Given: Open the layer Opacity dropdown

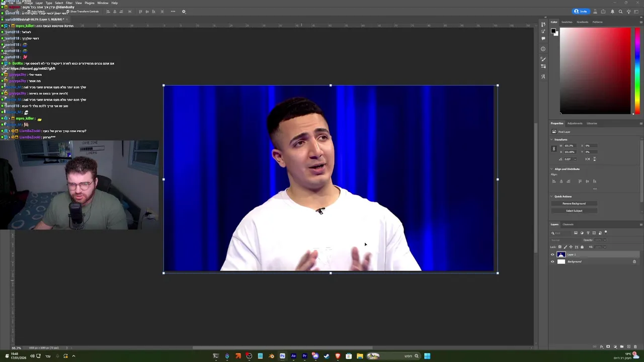Looking at the screenshot, I should (605, 240).
